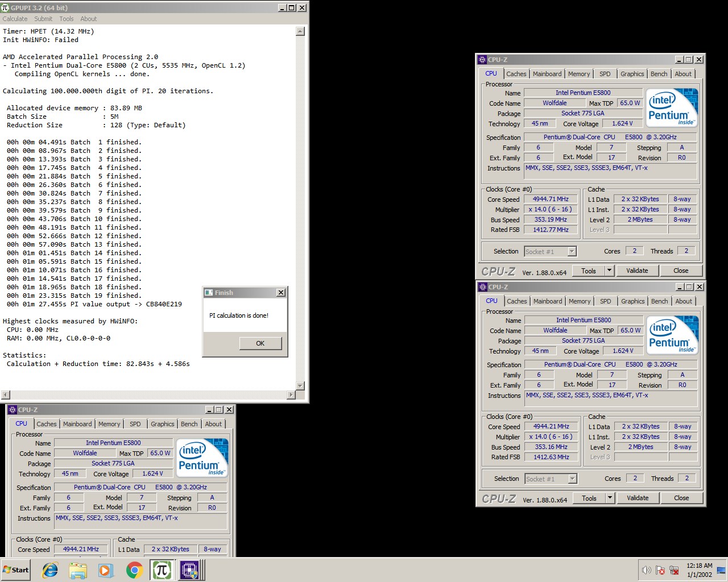Click the 'Calculation + Reduction time' statistics line
The width and height of the screenshot is (728, 582).
[98, 364]
